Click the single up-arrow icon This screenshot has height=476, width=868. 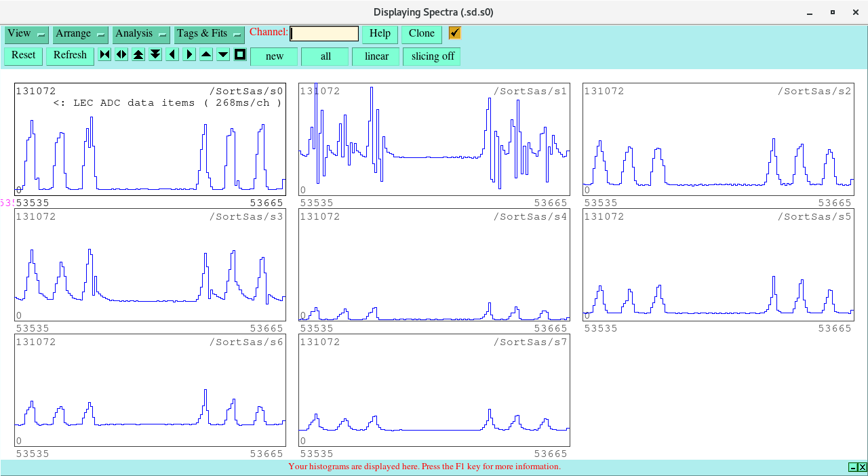pyautogui.click(x=206, y=55)
